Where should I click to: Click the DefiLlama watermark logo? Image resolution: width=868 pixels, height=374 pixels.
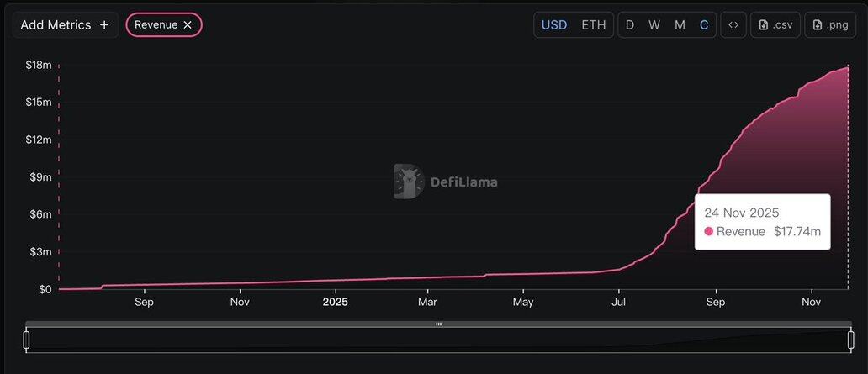408,182
